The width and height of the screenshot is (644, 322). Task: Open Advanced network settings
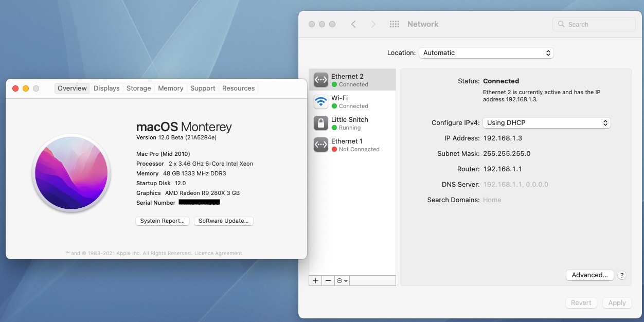pyautogui.click(x=590, y=275)
